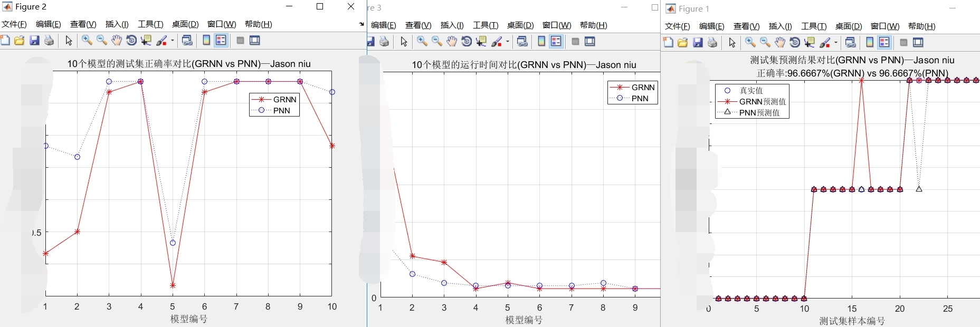Toggle Edit Plot pointer in Figure 3
Image resolution: width=980 pixels, height=327 pixels.
click(404, 42)
